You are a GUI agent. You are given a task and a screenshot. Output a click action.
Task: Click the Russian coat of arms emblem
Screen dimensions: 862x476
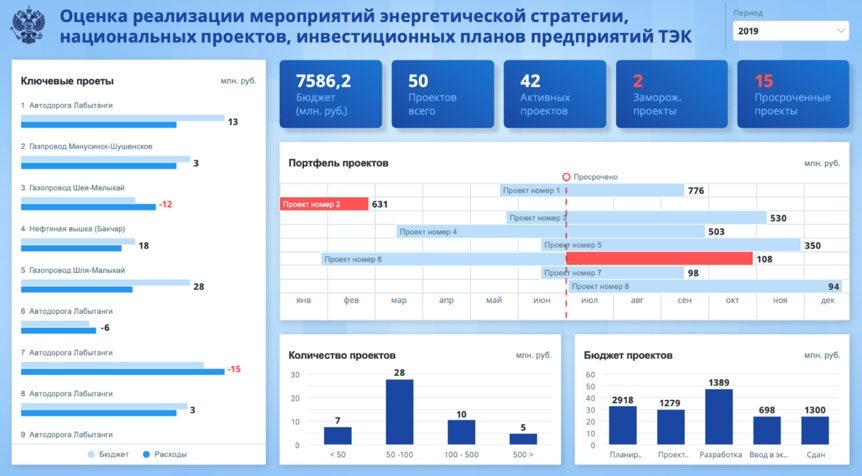27,25
